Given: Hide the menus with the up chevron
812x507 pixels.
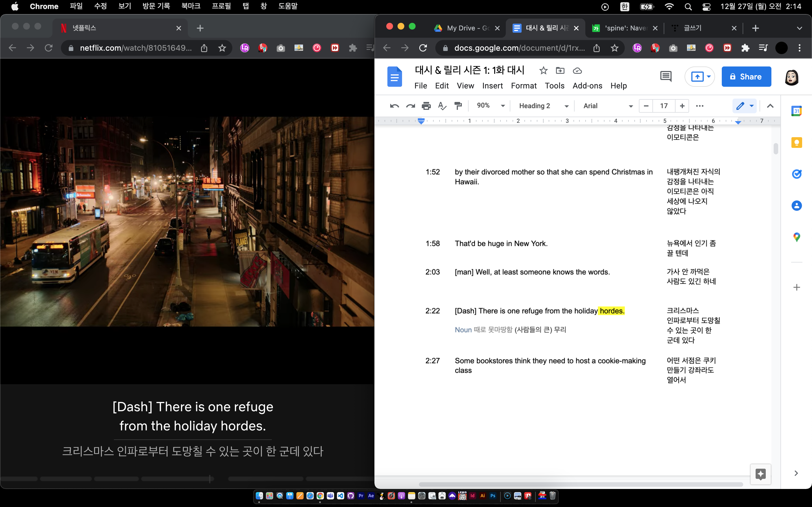Looking at the screenshot, I should click(770, 106).
